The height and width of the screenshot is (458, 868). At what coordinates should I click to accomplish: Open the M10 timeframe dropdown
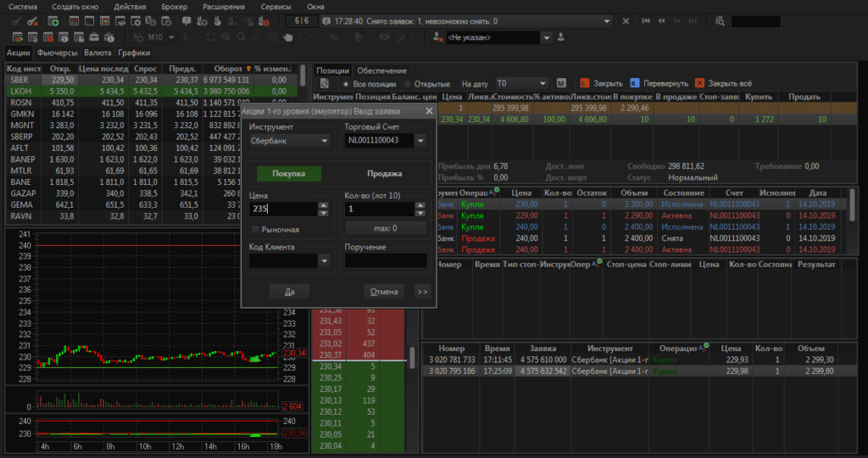[172, 37]
